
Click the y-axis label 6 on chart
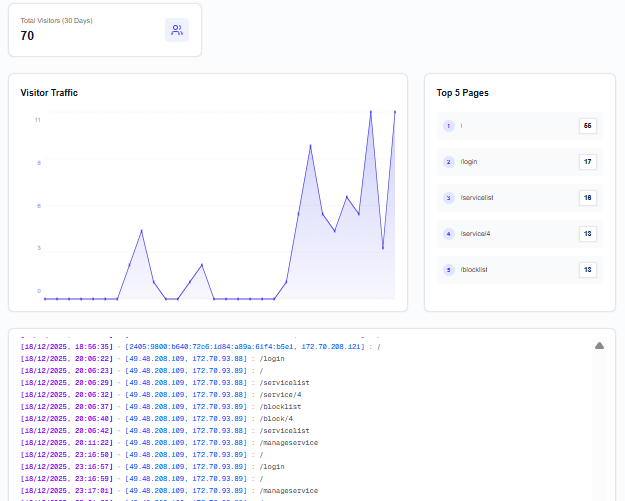click(x=39, y=206)
